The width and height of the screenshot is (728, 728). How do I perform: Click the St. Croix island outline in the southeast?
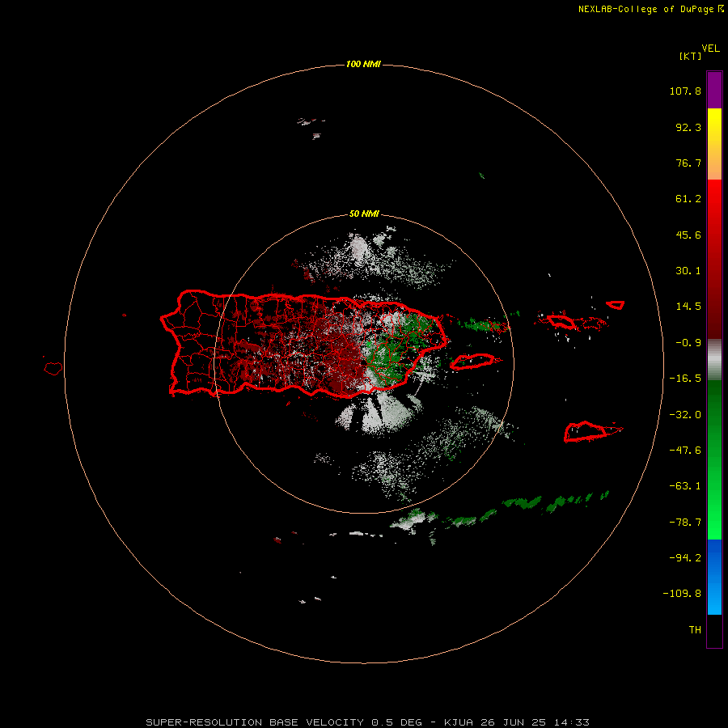point(593,432)
